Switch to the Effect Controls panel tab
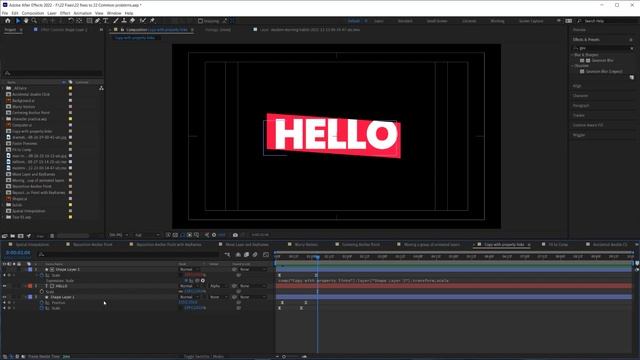The height and width of the screenshot is (360, 640). (64, 30)
